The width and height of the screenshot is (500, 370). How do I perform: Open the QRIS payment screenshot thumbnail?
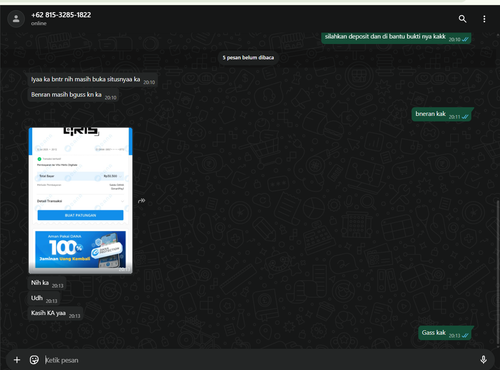click(81, 201)
